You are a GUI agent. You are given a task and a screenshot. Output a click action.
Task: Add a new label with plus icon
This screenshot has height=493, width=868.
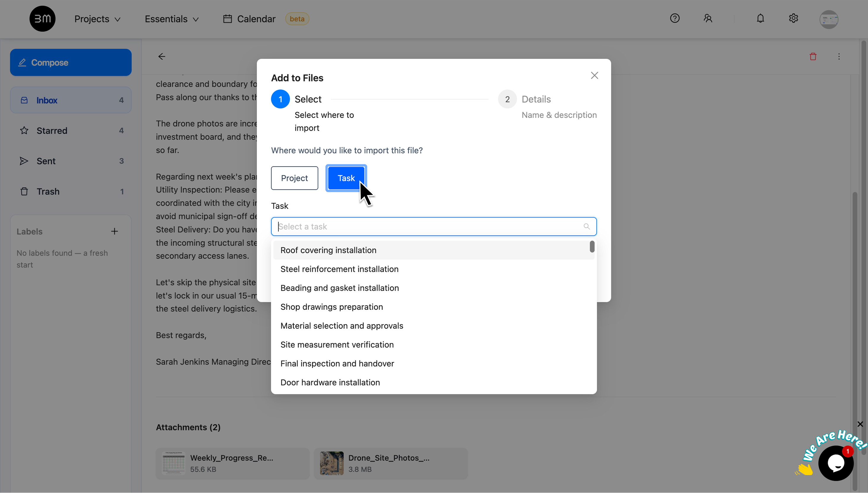115,231
